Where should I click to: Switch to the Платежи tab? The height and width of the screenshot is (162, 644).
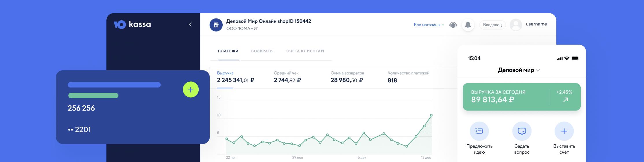[x=228, y=51]
